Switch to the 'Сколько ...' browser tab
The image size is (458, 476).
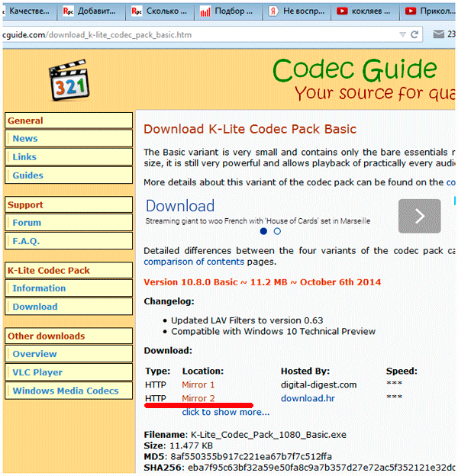[160, 11]
